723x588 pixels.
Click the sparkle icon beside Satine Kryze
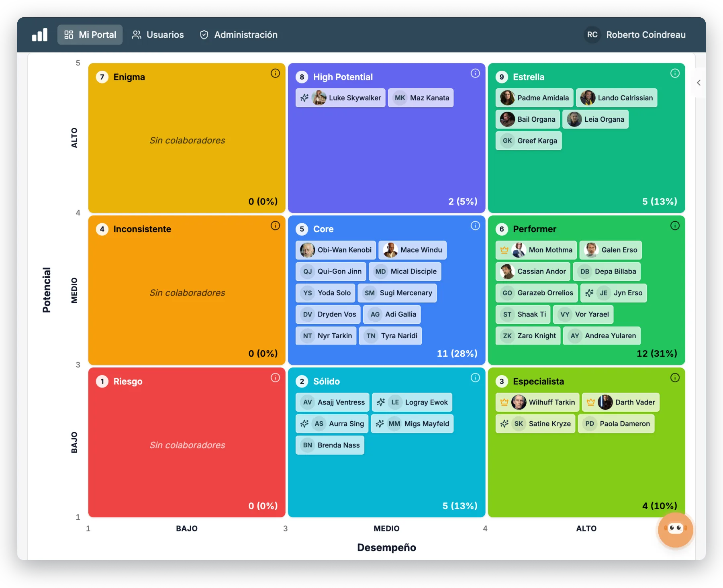pyautogui.click(x=504, y=424)
